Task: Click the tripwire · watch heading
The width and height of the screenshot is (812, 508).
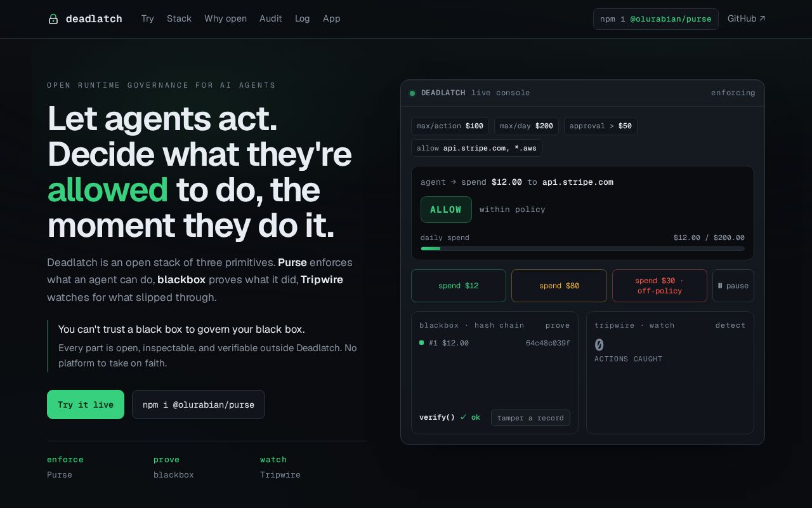Action: pyautogui.click(x=634, y=325)
